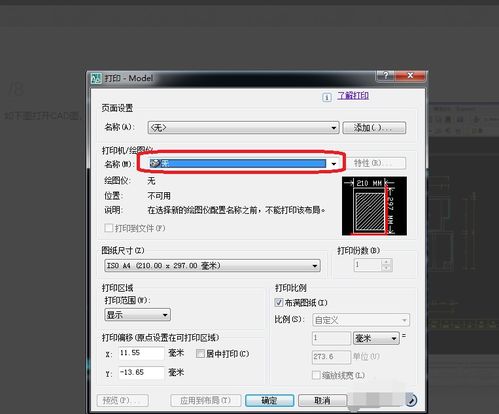The image size is (499, 414).
Task: Open the 比例(S) 自定义 dropdown
Action: 361,320
